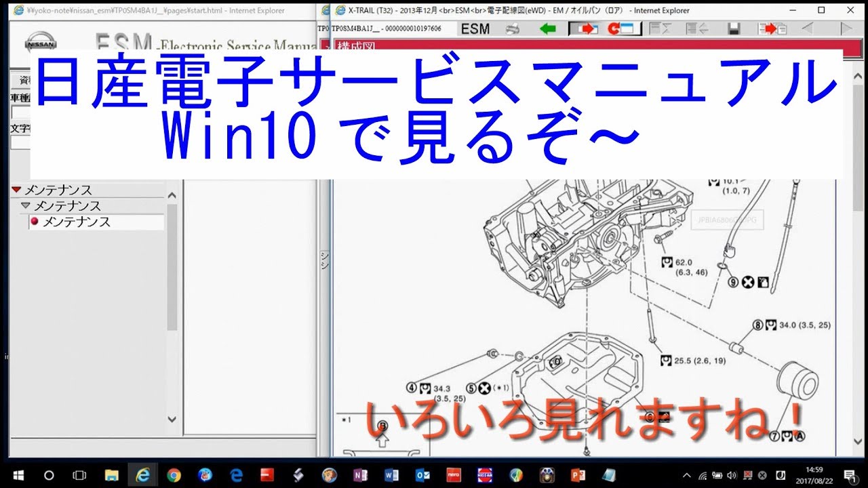The image size is (868, 488).
Task: Collapse the second-level メンテナンス node
Action: pyautogui.click(x=26, y=205)
